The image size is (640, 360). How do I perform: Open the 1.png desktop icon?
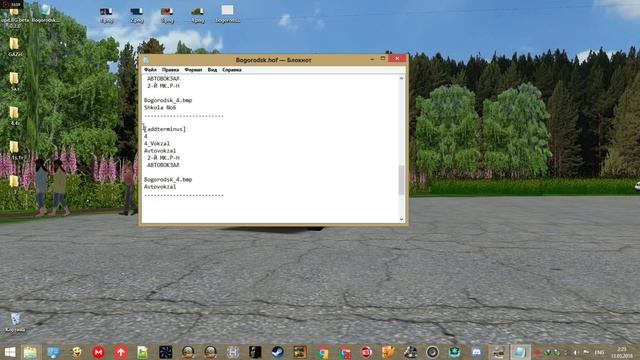[x=106, y=15]
